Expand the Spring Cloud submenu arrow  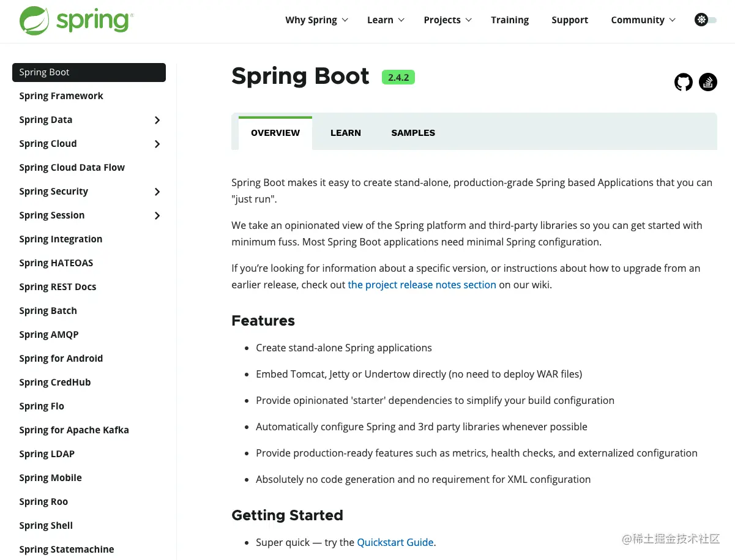pyautogui.click(x=157, y=144)
